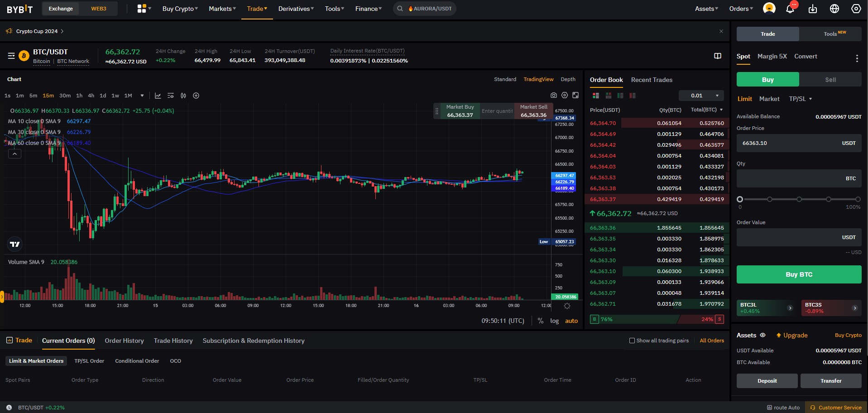Open the TradingView logo icon on chart
This screenshot has width=868, height=413.
[x=15, y=244]
